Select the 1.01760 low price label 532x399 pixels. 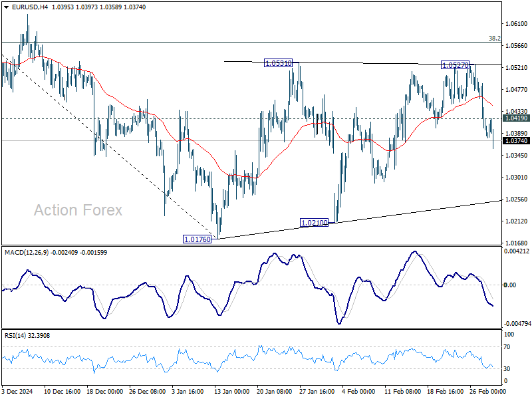(197, 237)
